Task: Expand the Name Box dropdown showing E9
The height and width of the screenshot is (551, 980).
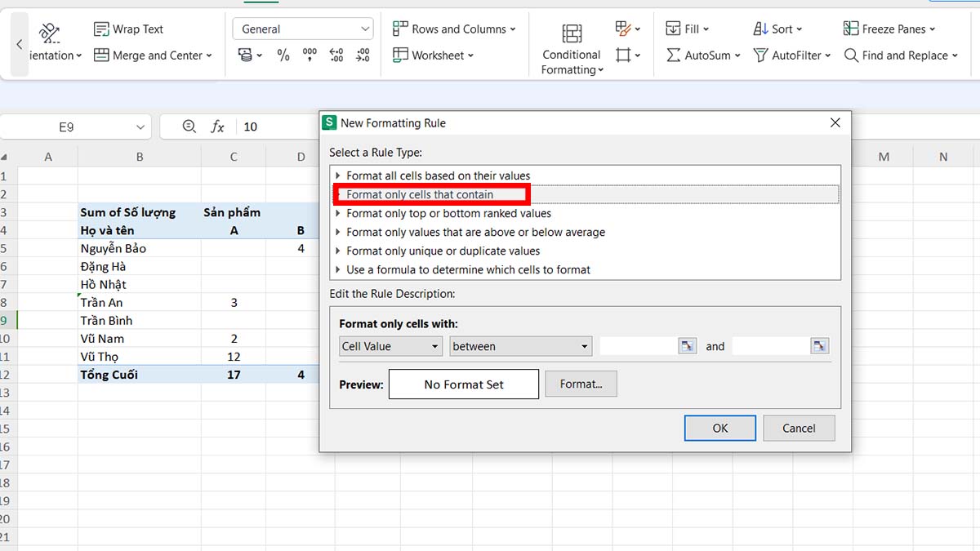Action: [140, 127]
